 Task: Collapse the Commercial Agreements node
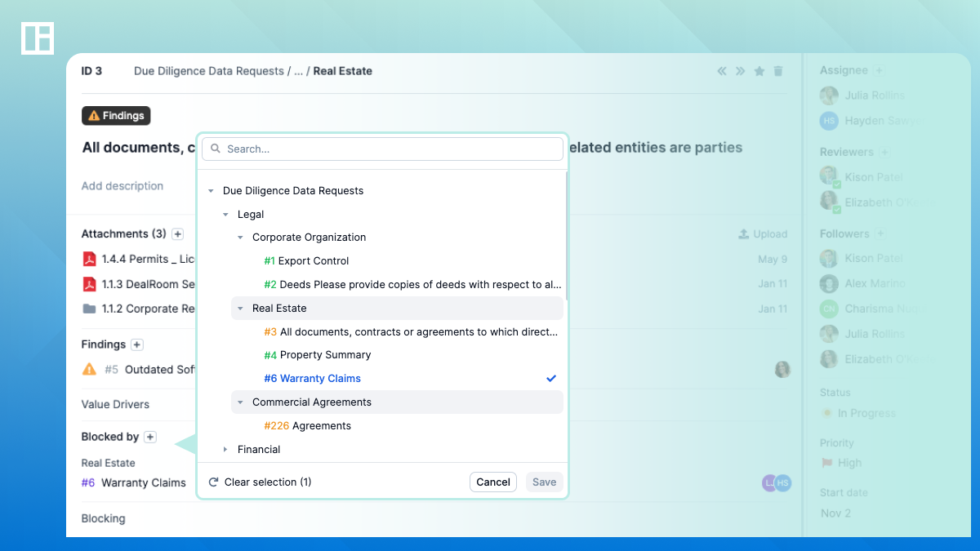[241, 402]
